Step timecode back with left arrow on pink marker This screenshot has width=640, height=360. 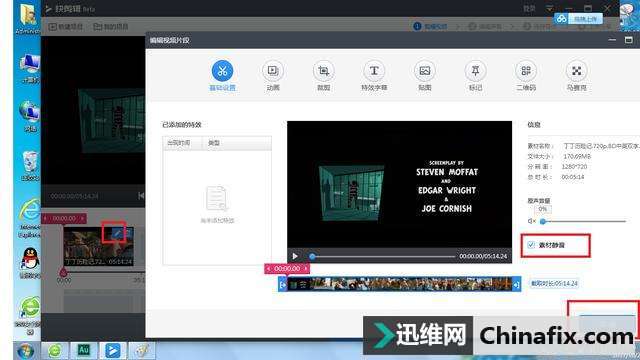click(269, 269)
